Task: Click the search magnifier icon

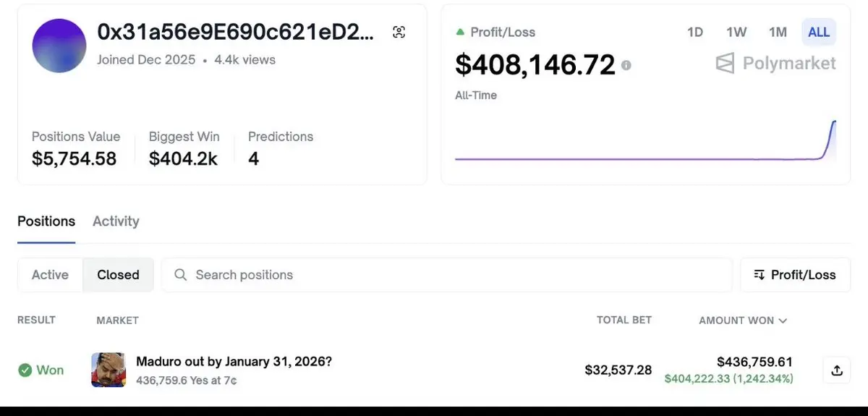Action: coord(181,275)
